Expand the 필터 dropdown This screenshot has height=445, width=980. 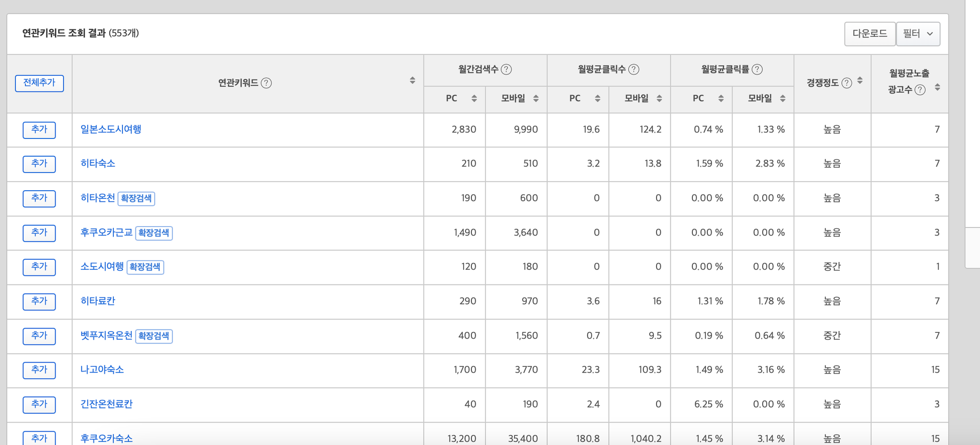(918, 34)
